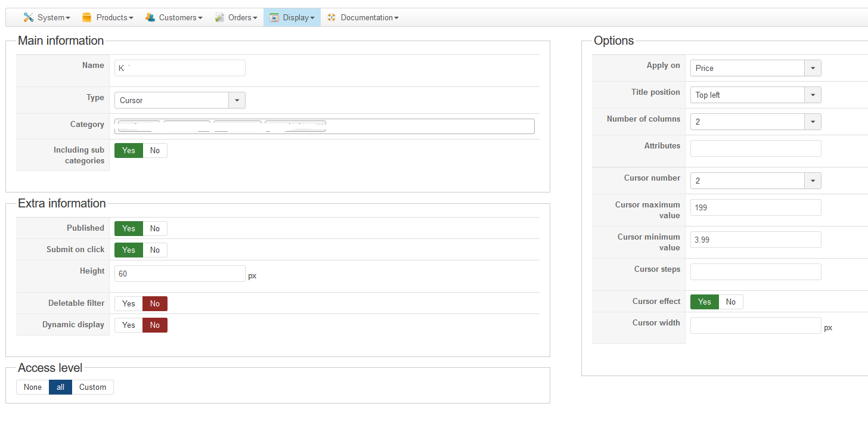The image size is (868, 422).
Task: Set Cursor effect to Yes
Action: click(x=705, y=302)
